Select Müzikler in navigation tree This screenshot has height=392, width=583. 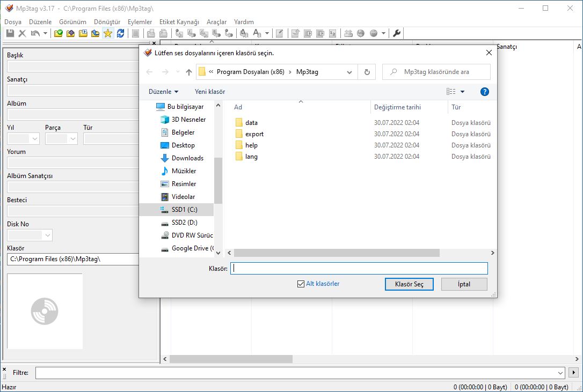click(184, 171)
